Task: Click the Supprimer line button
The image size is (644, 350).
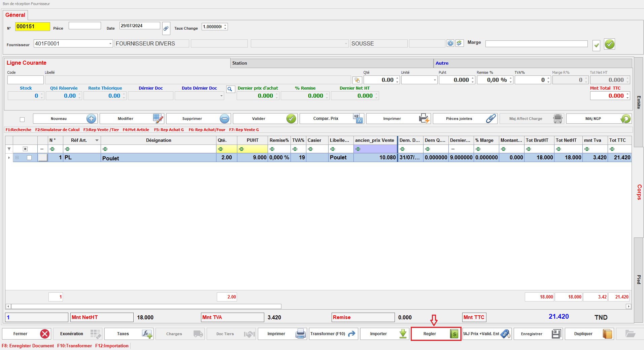Action: point(198,119)
